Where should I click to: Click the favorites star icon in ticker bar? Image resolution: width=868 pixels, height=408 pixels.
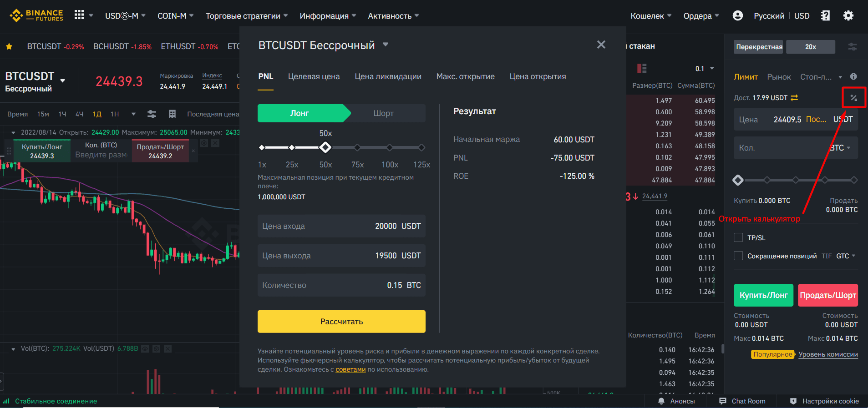9,46
